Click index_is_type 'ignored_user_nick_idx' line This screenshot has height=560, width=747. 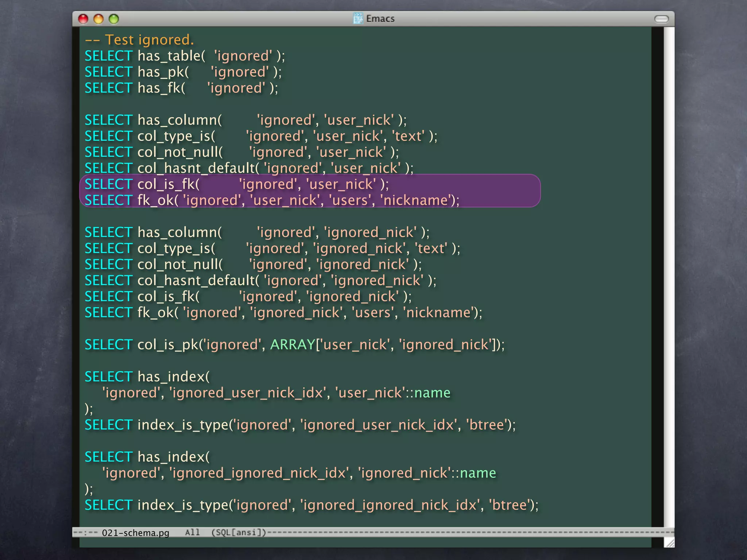300,425
